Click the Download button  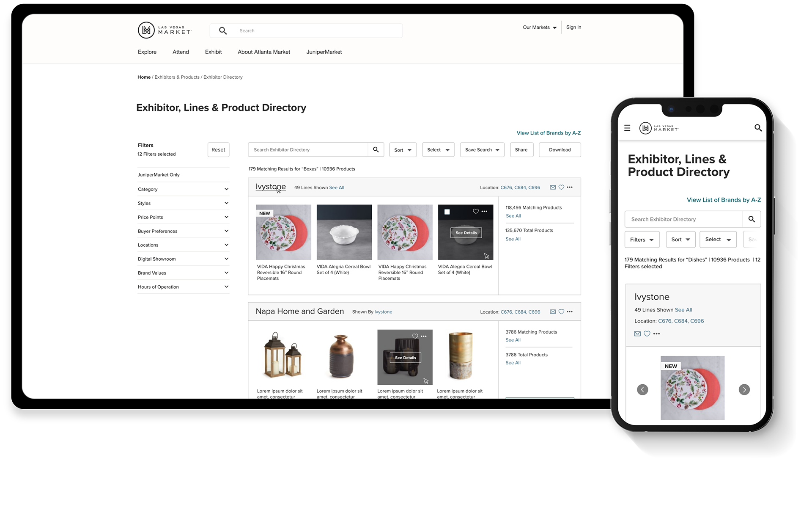click(x=560, y=150)
